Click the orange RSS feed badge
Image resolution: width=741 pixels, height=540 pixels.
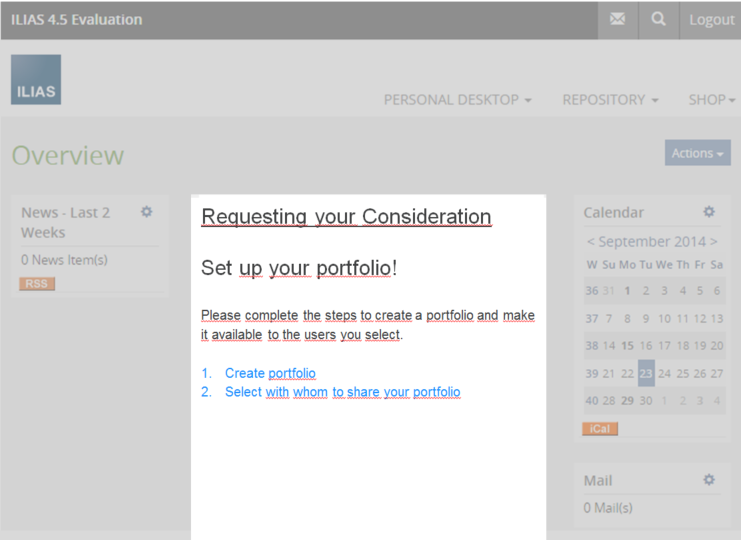pos(37,284)
